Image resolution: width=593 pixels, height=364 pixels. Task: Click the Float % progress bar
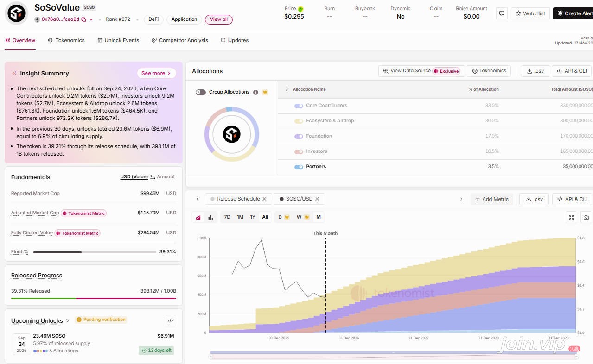[95, 252]
